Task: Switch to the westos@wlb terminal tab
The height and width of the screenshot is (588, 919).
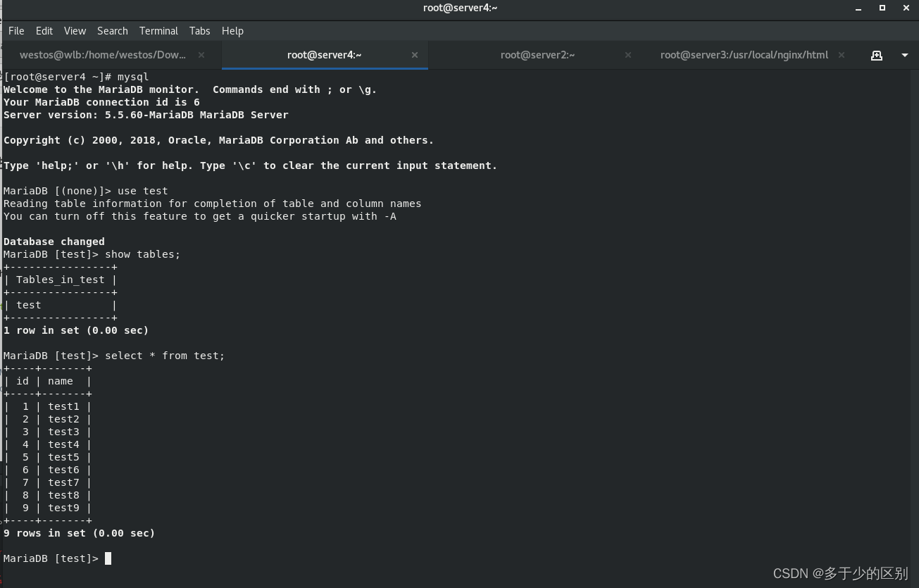Action: tap(103, 55)
